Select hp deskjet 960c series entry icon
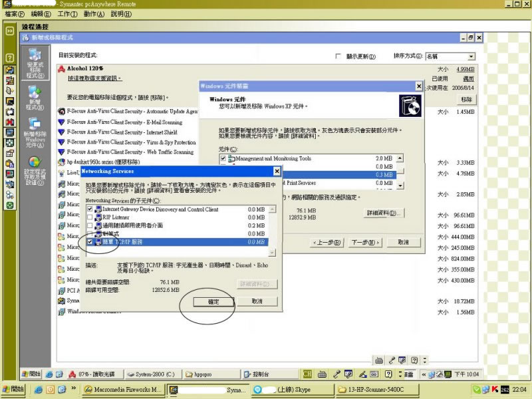 [x=61, y=162]
